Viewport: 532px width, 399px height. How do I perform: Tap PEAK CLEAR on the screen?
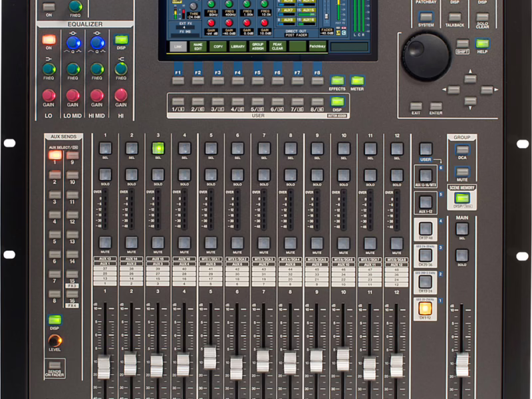pyautogui.click(x=277, y=47)
